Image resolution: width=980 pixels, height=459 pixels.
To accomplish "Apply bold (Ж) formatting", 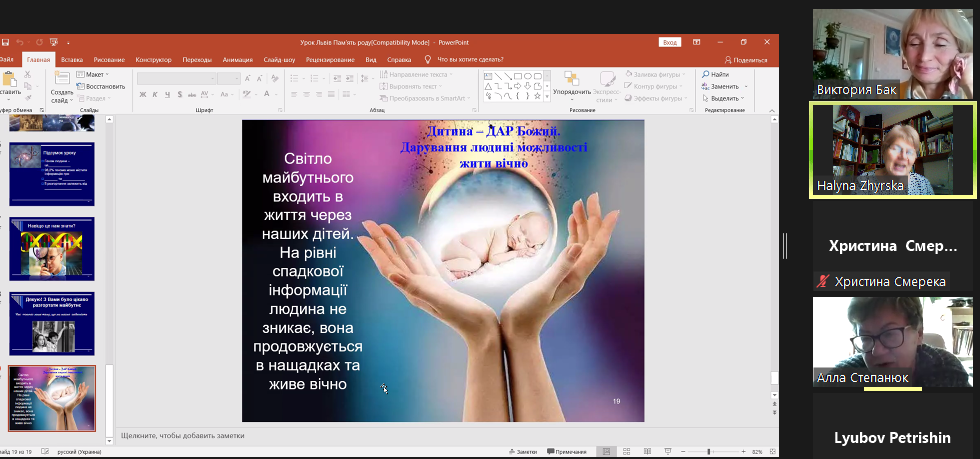I will (x=142, y=94).
